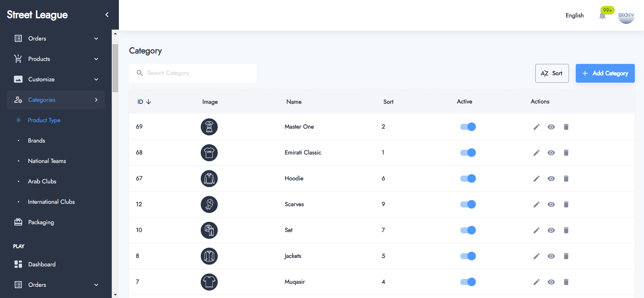The image size is (644, 298).
Task: Toggle the Emirati Classic active switch
Action: pyautogui.click(x=468, y=153)
